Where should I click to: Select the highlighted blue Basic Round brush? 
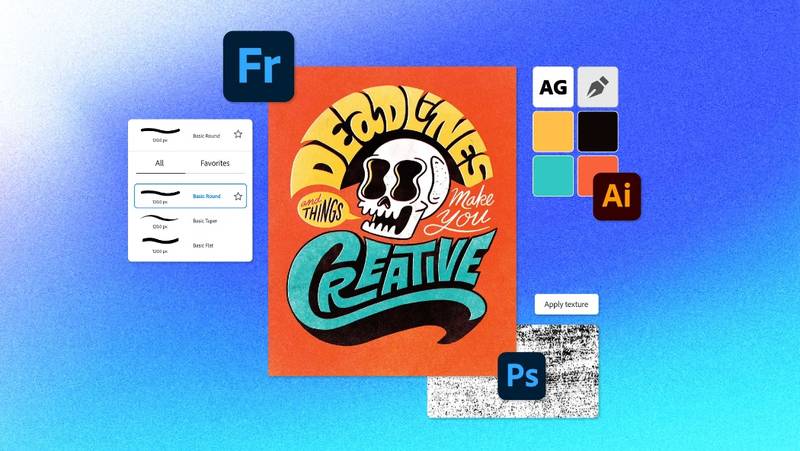point(190,196)
